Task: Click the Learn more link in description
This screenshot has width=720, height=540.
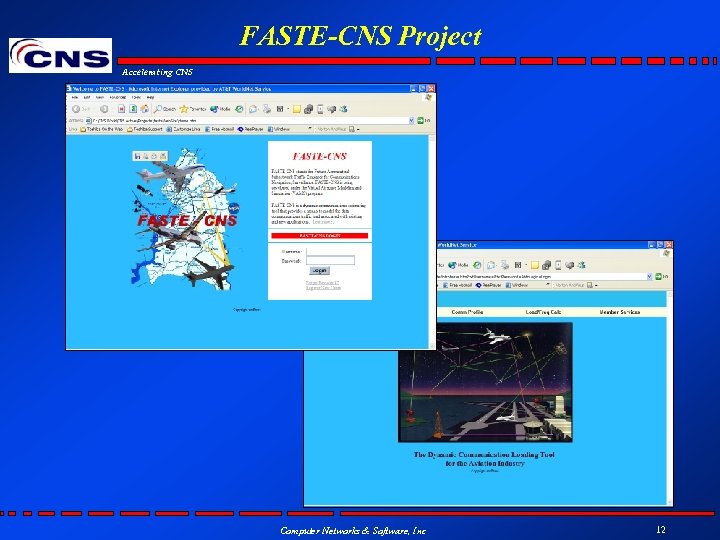Action: [x=322, y=222]
